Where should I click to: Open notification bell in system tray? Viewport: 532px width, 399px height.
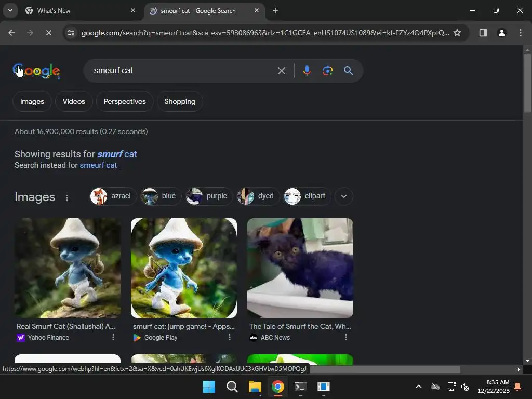[x=517, y=387]
